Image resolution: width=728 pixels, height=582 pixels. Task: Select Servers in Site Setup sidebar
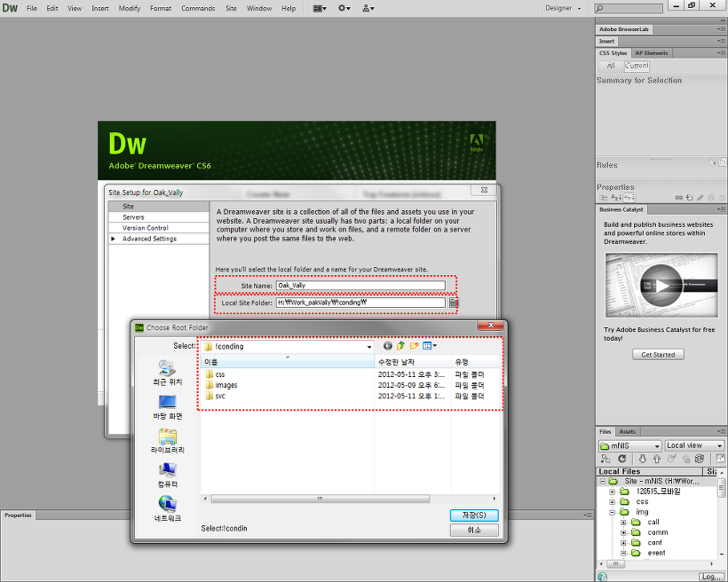(x=159, y=217)
